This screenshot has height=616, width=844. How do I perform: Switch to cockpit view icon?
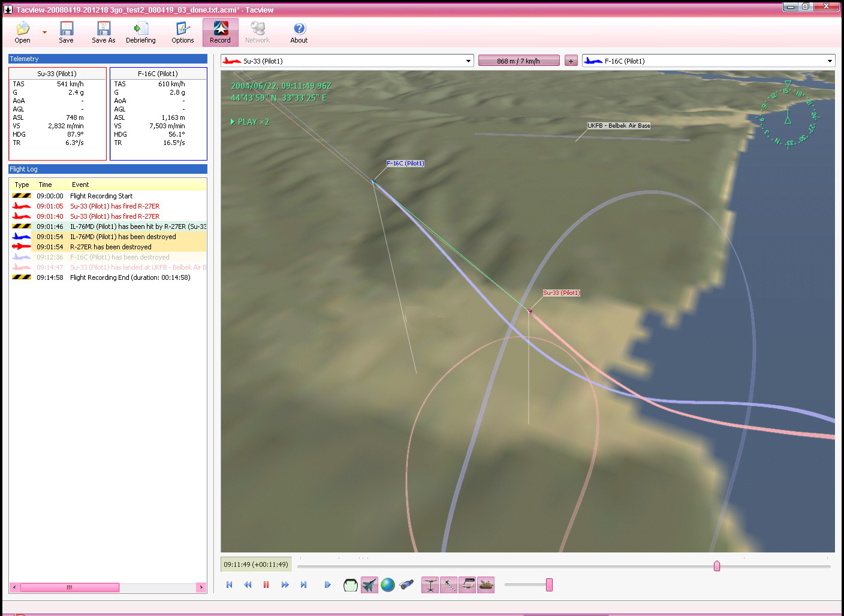(350, 585)
